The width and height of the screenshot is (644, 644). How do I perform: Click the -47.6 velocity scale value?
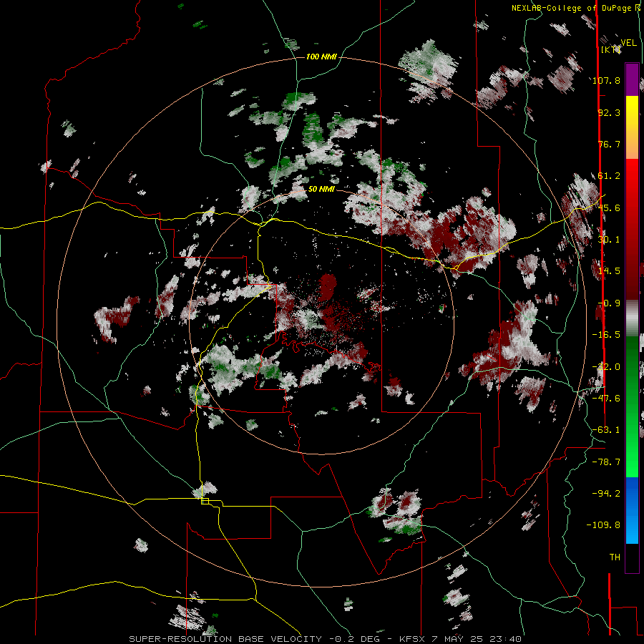[606, 399]
